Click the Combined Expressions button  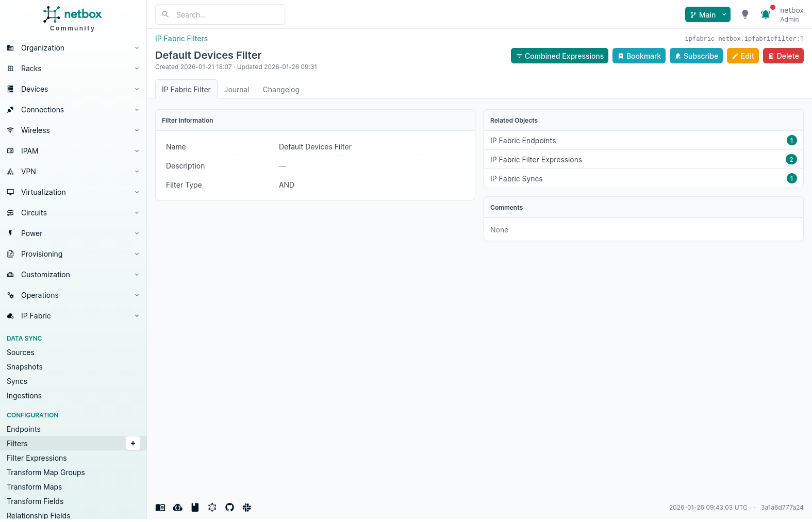pos(559,56)
